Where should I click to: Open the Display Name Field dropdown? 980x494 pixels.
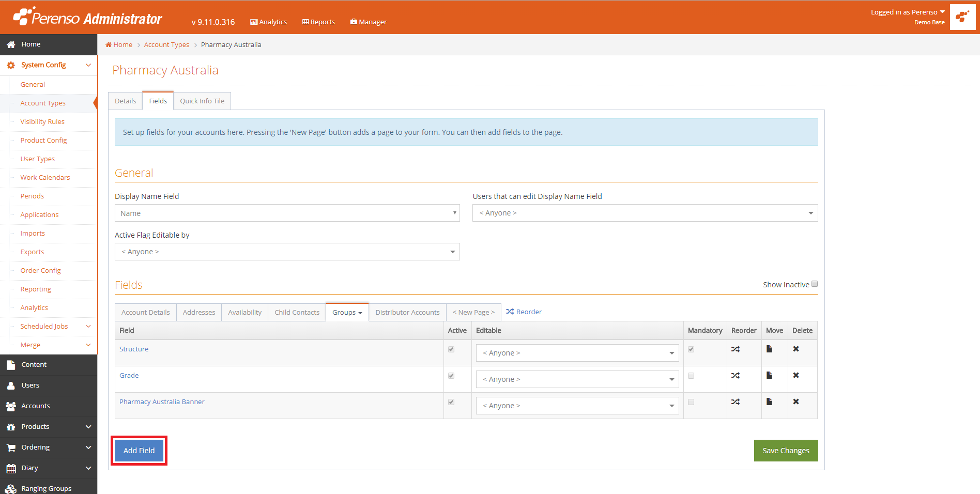tap(287, 213)
